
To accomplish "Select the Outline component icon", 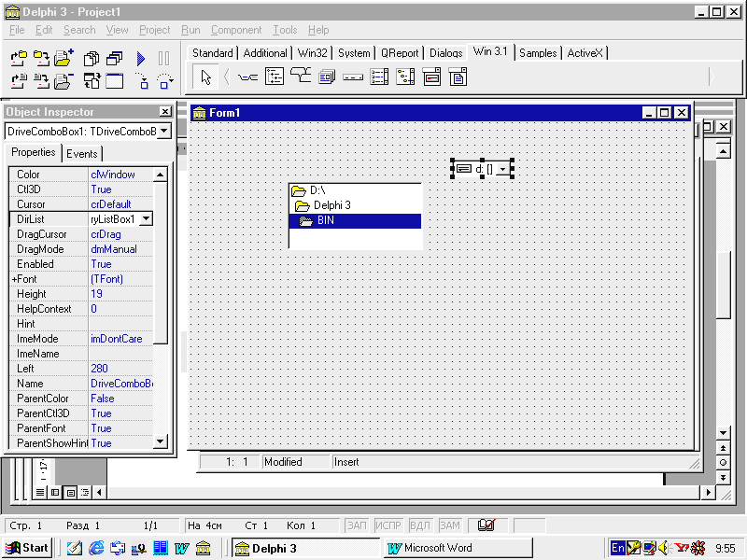I will pos(275,77).
